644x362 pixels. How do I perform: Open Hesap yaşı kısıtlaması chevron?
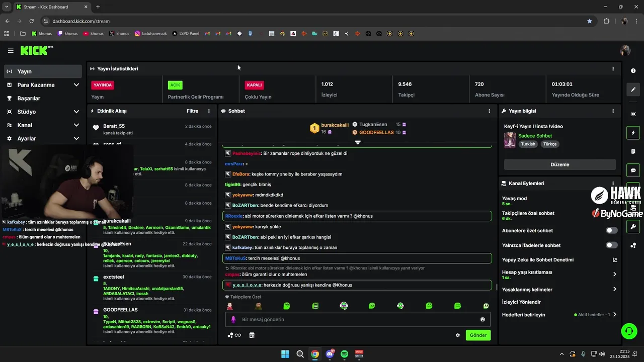(x=614, y=275)
